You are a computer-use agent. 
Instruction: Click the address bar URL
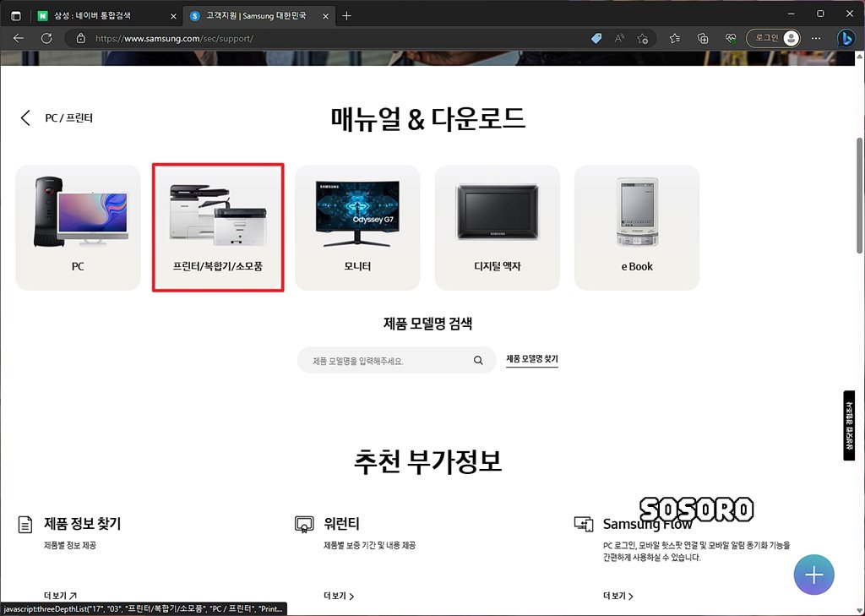click(174, 39)
